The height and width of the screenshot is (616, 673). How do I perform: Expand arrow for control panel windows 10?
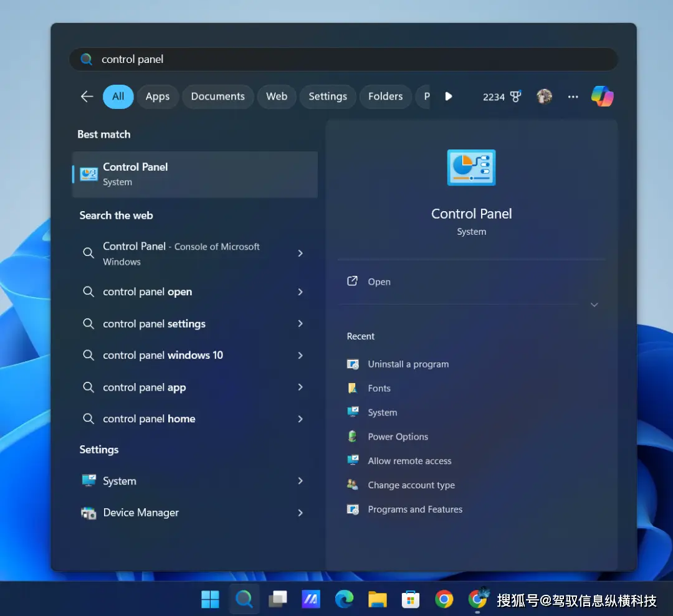(300, 355)
